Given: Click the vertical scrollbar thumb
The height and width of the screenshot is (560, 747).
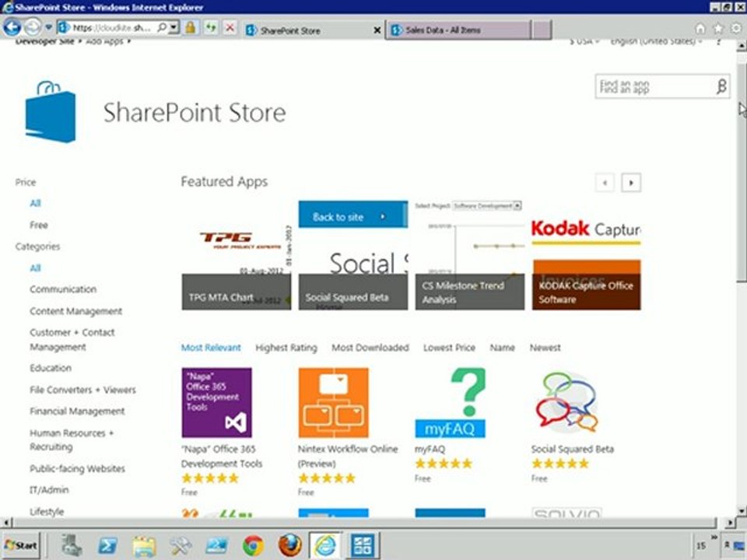Looking at the screenshot, I should pyautogui.click(x=742, y=171).
